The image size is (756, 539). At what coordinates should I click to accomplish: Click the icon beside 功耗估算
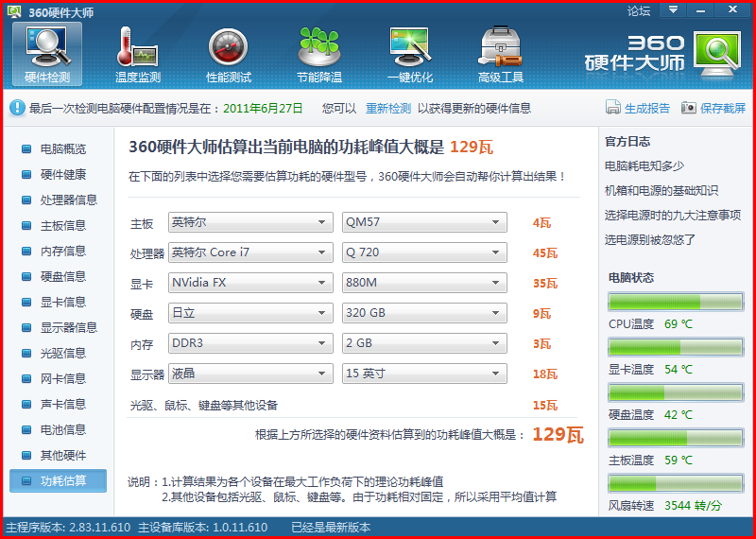tap(26, 481)
